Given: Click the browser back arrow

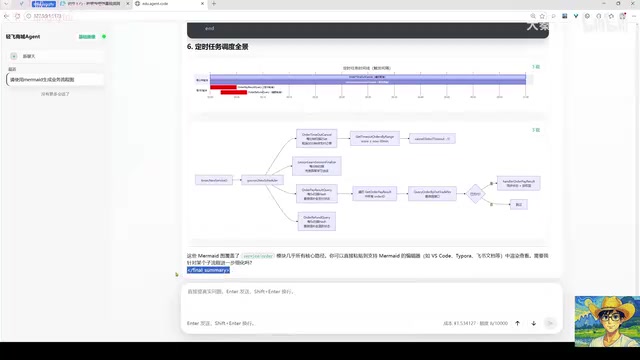Looking at the screenshot, I should point(6,16).
